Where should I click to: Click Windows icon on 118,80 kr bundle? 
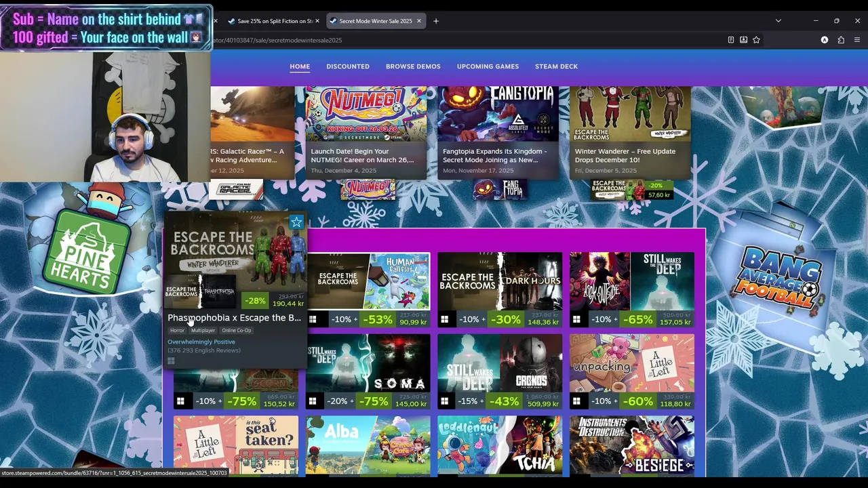(577, 401)
